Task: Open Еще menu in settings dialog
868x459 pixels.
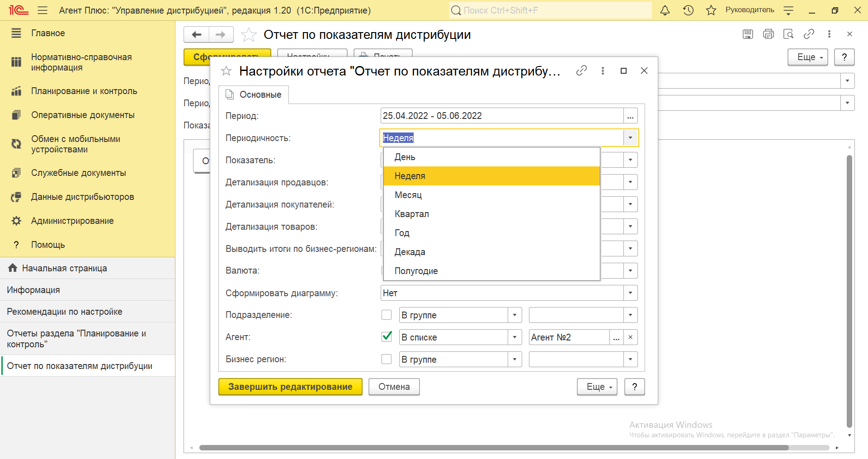Action: point(597,387)
